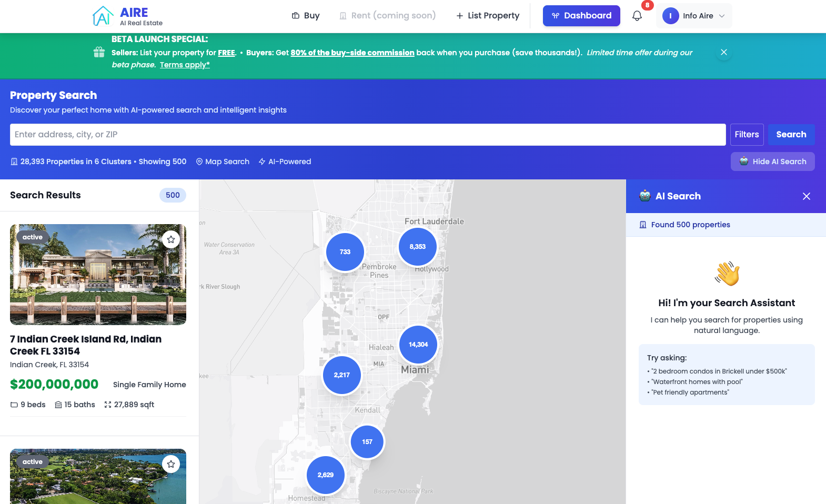Click the $200,000,000 price

pos(54,384)
